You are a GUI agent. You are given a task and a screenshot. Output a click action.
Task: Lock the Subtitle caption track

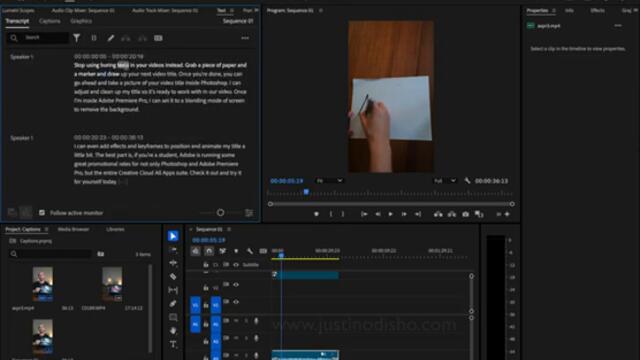coord(206,265)
